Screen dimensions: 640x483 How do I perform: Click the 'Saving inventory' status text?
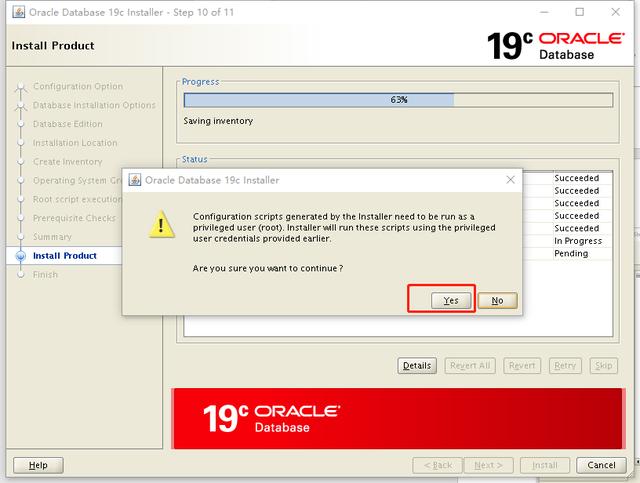(x=218, y=121)
